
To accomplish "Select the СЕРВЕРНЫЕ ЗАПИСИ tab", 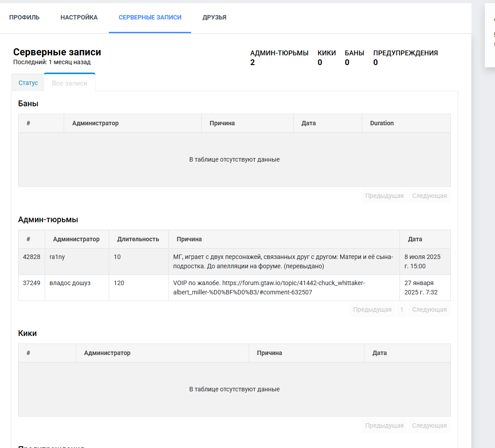I will [x=150, y=17].
